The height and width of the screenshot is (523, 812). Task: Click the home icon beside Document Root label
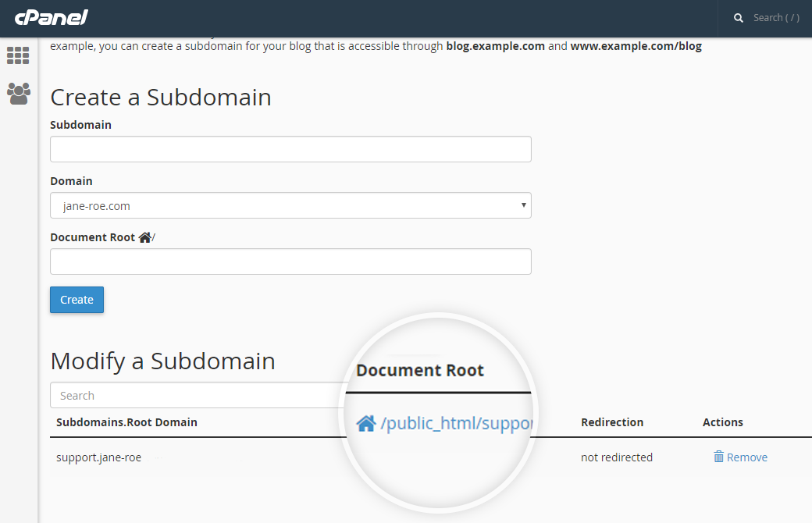[144, 237]
